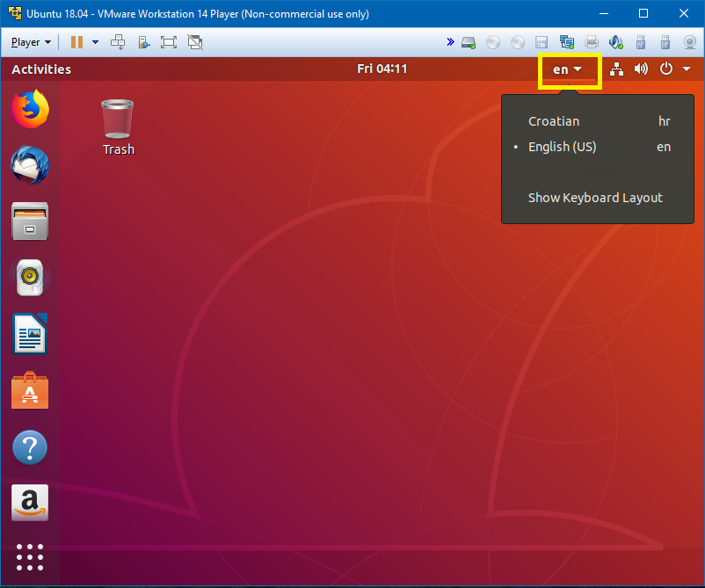Click the wired network status icon
Viewport: 705px width, 588px height.
[x=616, y=69]
